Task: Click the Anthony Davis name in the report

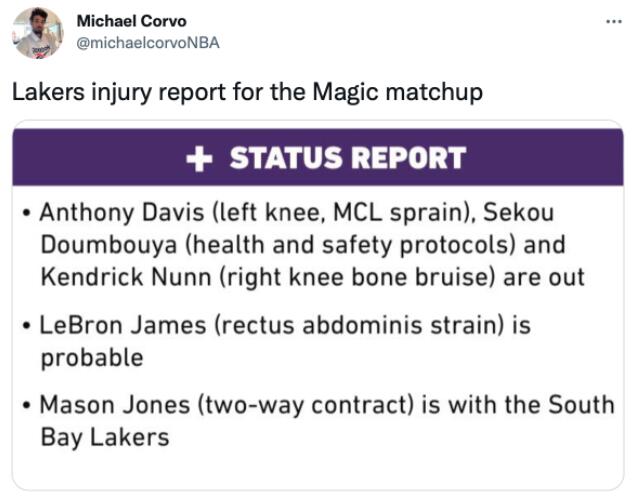Action: 122,212
